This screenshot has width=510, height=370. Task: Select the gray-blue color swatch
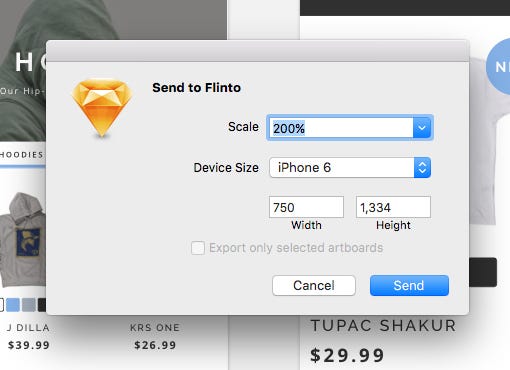[x=29, y=305]
